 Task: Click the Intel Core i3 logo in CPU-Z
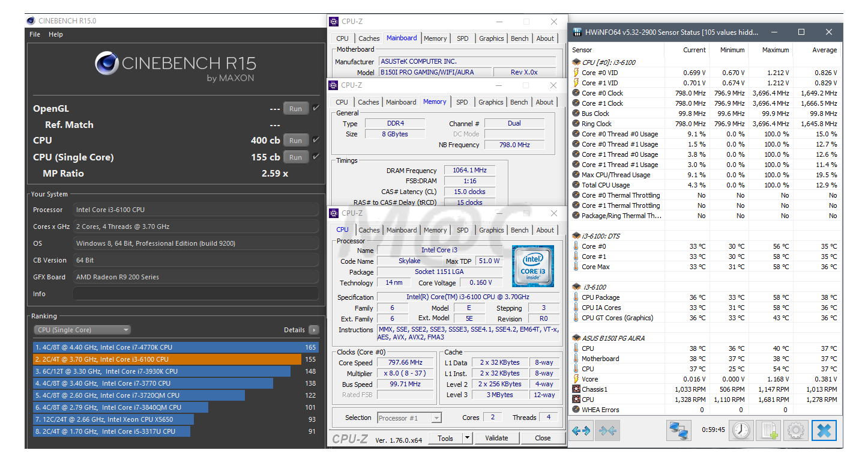(x=532, y=266)
